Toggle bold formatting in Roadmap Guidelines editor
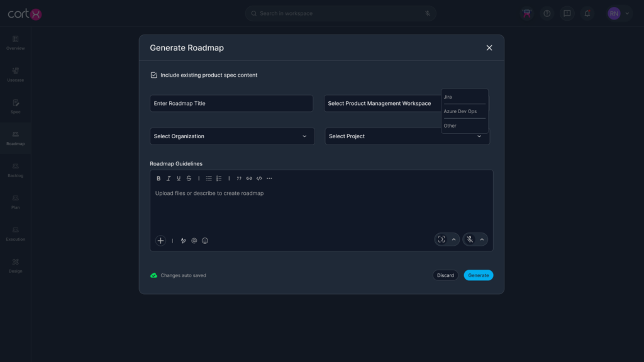The image size is (644, 362). click(158, 178)
